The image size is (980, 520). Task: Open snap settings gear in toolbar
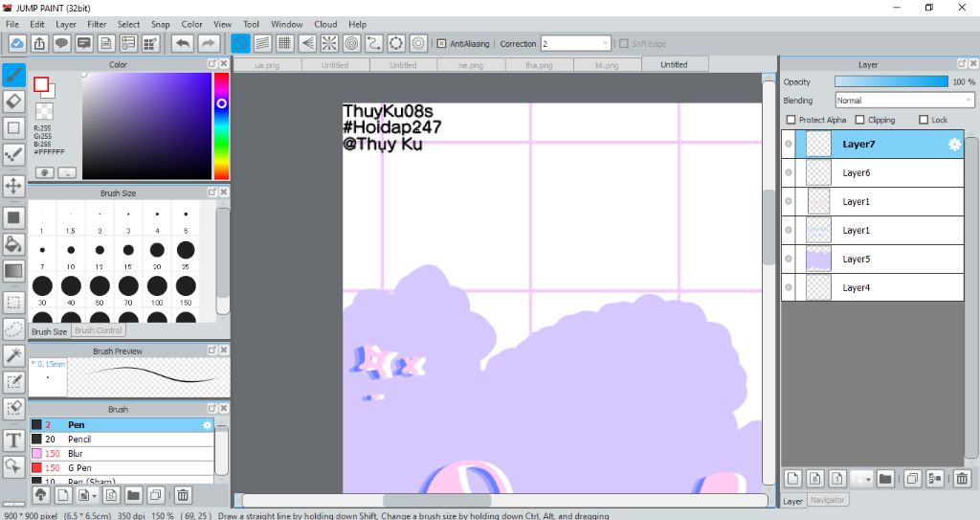(419, 43)
